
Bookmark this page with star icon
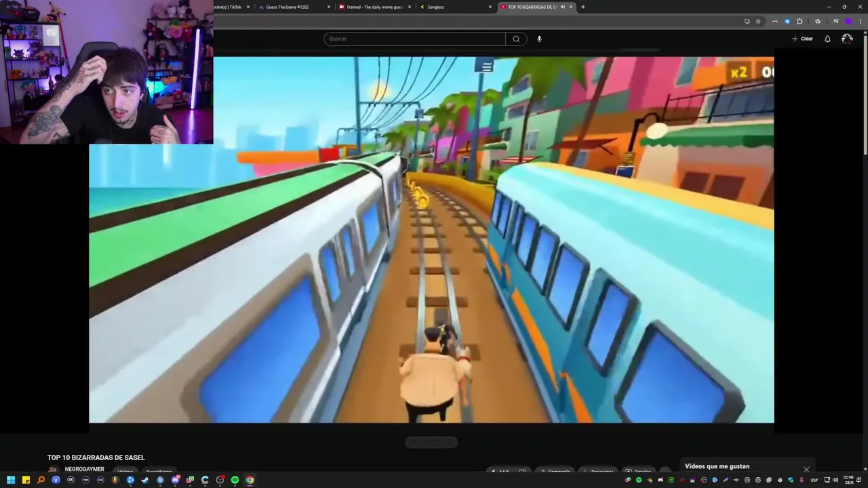click(758, 21)
